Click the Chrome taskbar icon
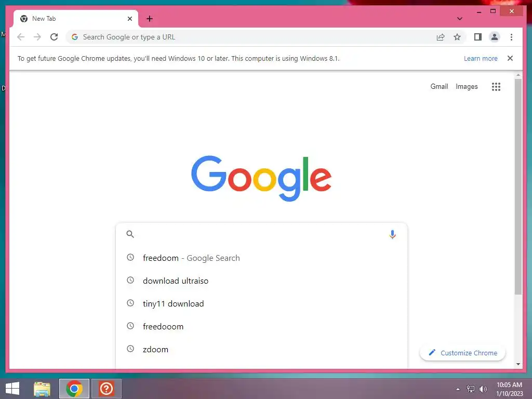Screen dimensions: 532x399 74,389
